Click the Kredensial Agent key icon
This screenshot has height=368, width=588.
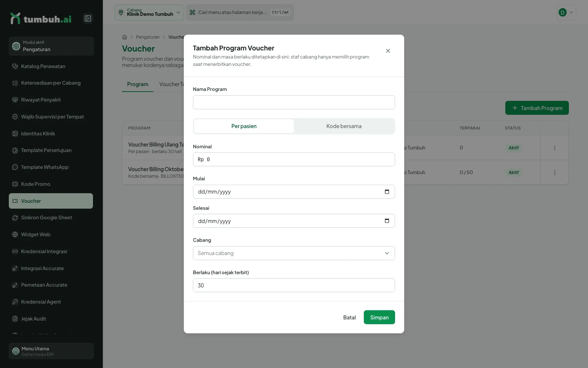(x=15, y=302)
